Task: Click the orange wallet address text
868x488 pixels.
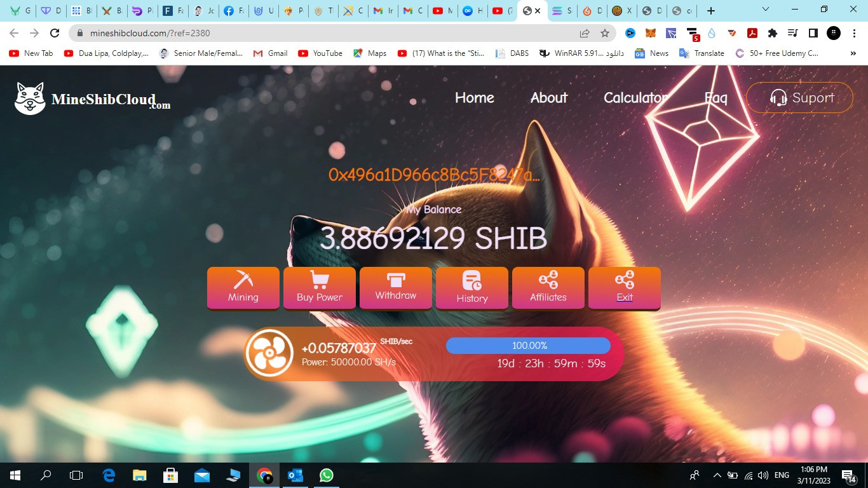Action: [x=434, y=175]
